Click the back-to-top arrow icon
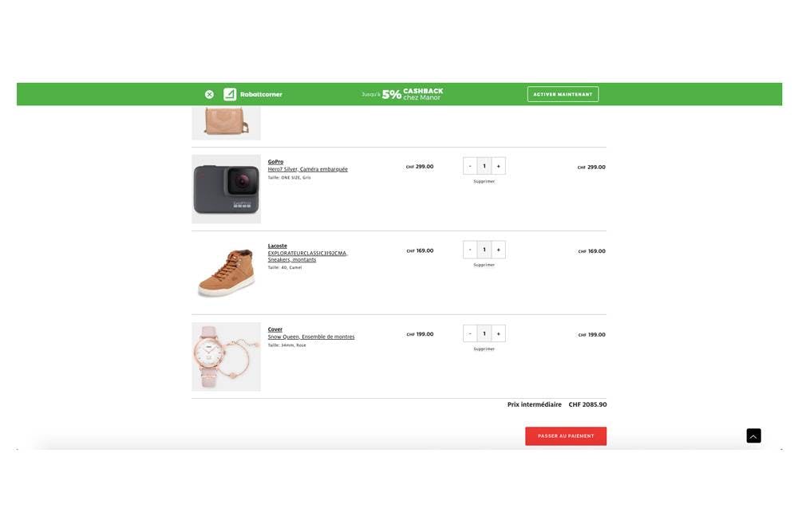This screenshot has height=532, width=798. pyautogui.click(x=754, y=435)
